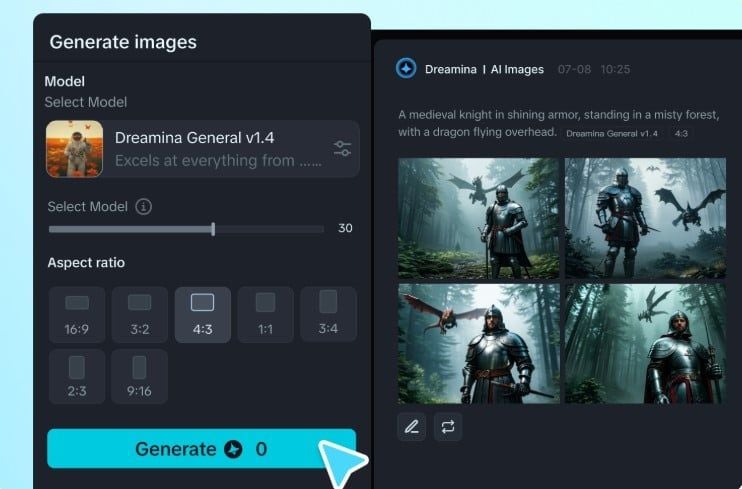Select the 16:9 aspect ratio
This screenshot has width=742, height=489.
click(77, 315)
